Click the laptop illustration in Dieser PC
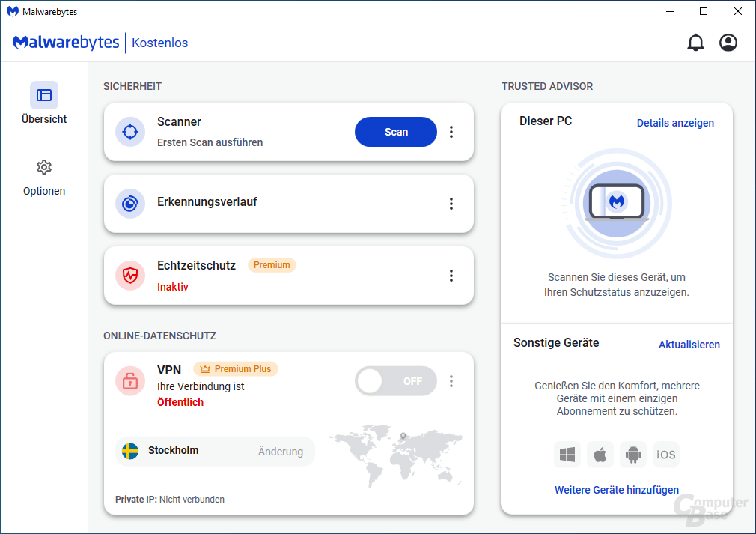The image size is (756, 534). pos(617,203)
